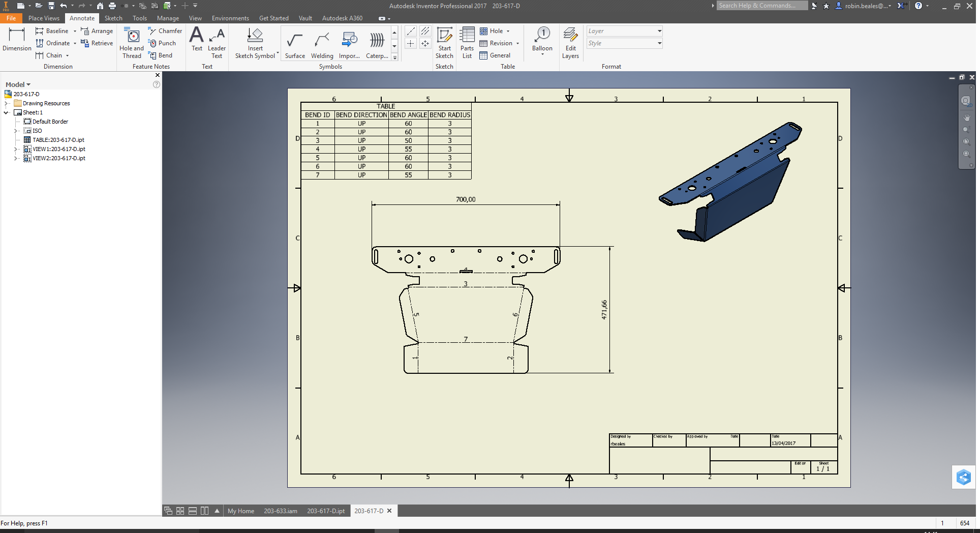
Task: Open the Style combo box
Action: (659, 43)
